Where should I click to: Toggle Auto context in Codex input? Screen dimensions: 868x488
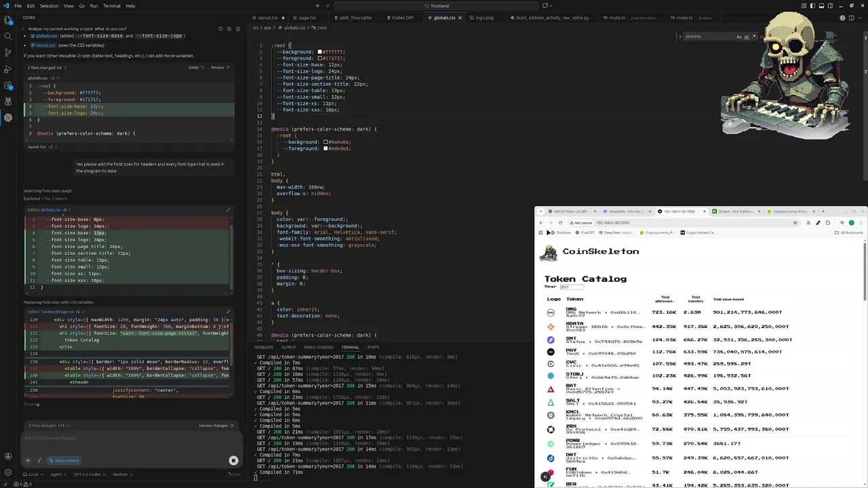64,461
